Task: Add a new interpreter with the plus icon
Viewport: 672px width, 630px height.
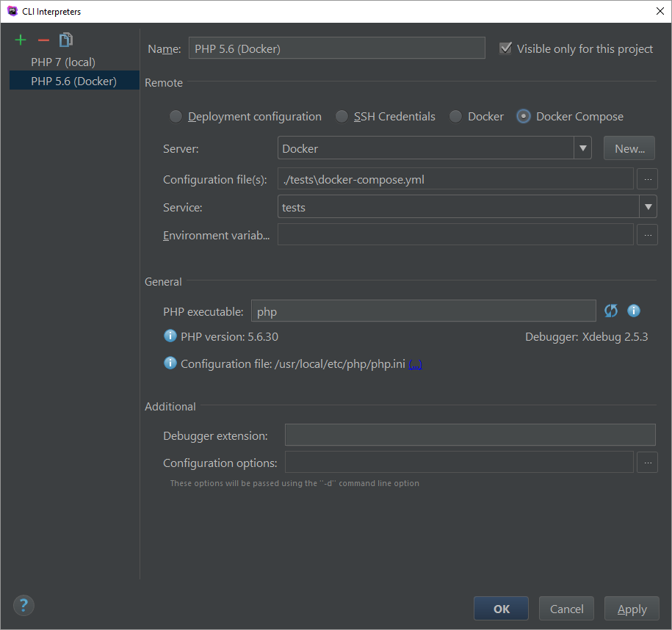Action: 21,40
